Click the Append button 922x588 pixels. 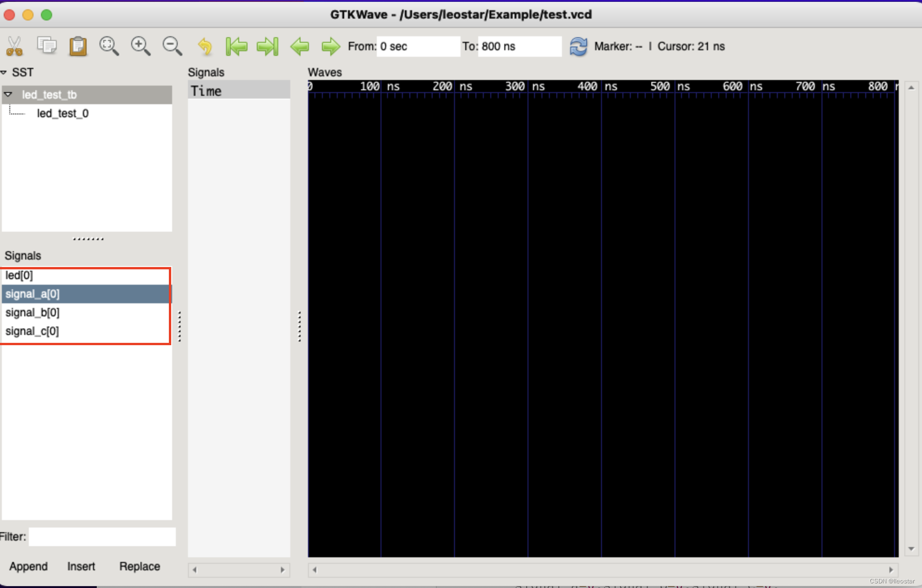click(28, 566)
